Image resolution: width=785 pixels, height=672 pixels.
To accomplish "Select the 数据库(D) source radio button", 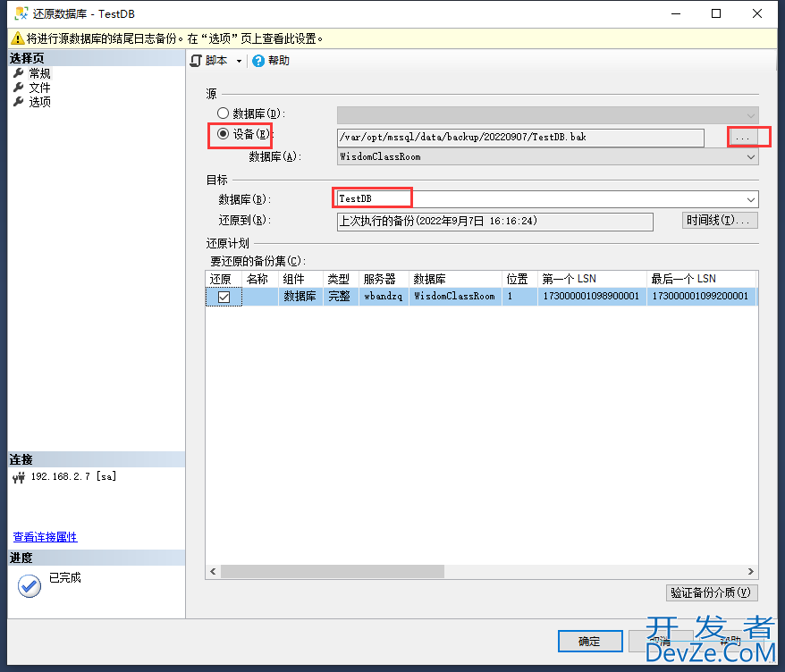I will tap(223, 113).
